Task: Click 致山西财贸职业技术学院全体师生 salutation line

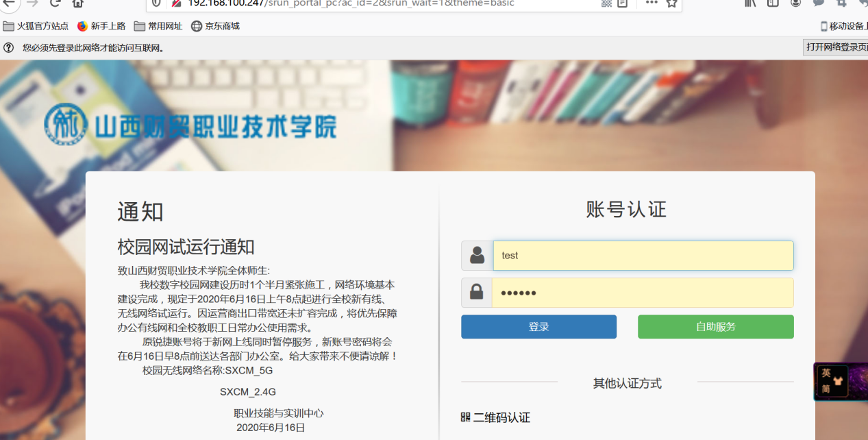Action: coord(194,271)
